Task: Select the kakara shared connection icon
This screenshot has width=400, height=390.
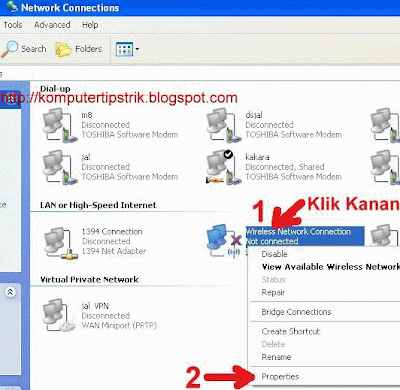Action: 223,167
